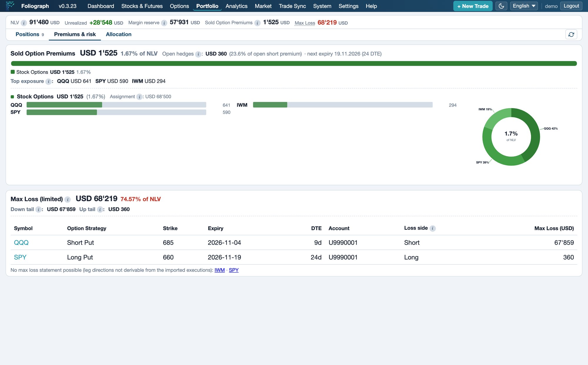Open the Help menu
The image size is (588, 365).
pos(371,6)
